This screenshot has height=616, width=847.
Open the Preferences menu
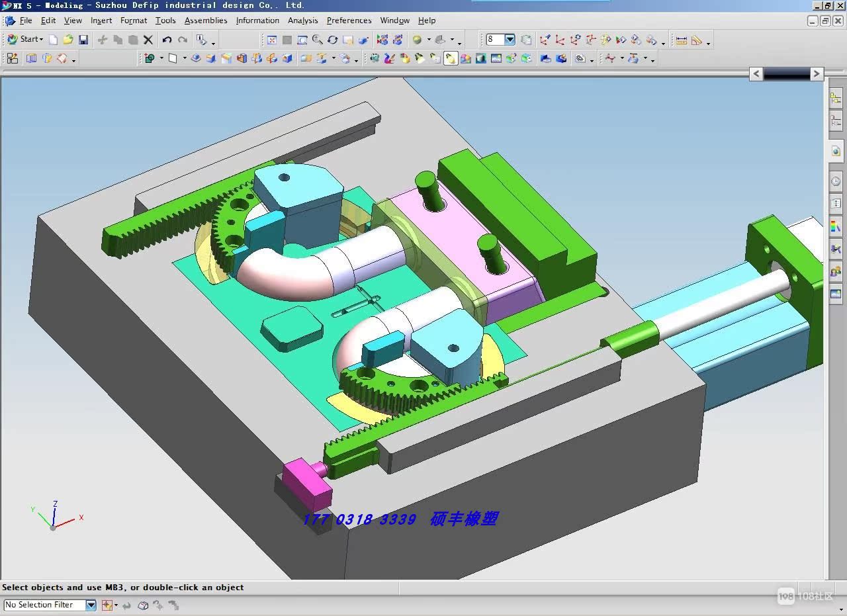point(349,21)
